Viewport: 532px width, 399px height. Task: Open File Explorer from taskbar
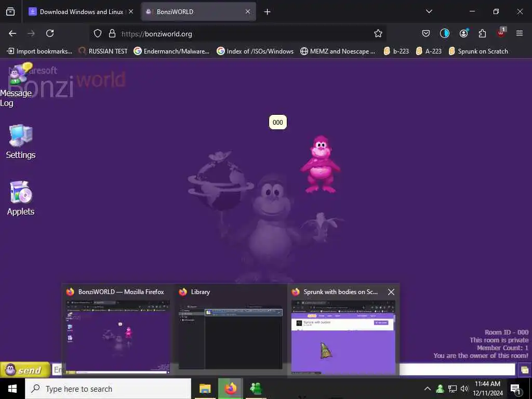point(205,389)
